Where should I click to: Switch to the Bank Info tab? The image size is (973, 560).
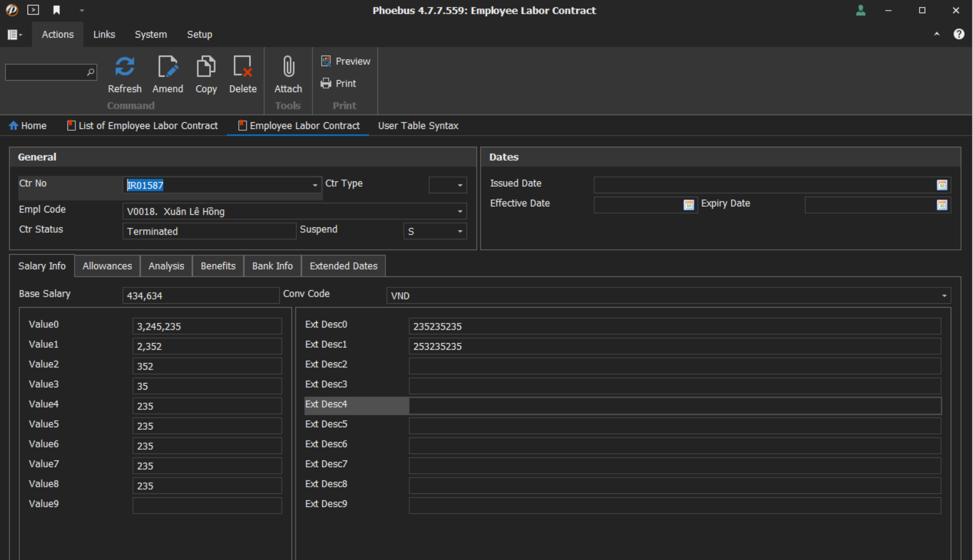coord(272,266)
